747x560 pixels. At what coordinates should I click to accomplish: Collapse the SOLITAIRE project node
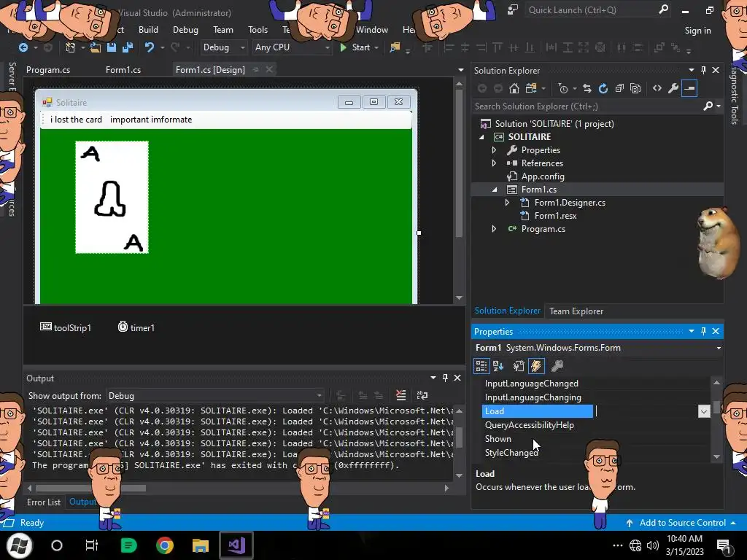tap(481, 137)
